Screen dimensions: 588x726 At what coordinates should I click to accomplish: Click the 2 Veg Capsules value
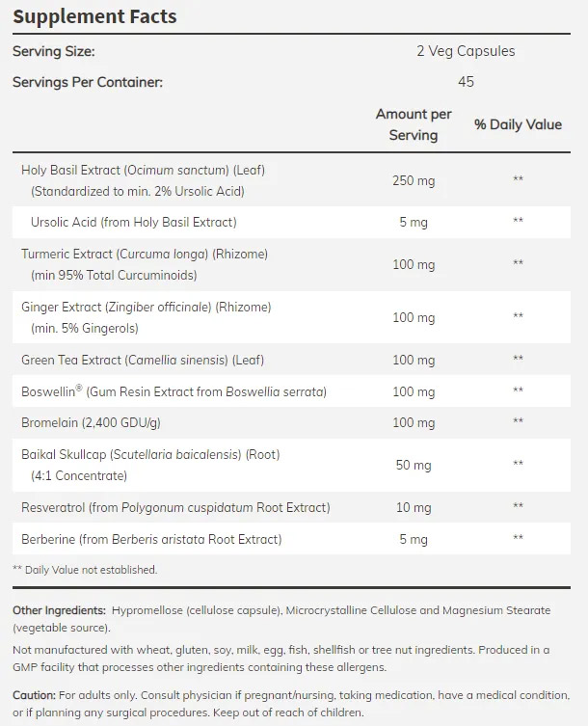tap(467, 51)
